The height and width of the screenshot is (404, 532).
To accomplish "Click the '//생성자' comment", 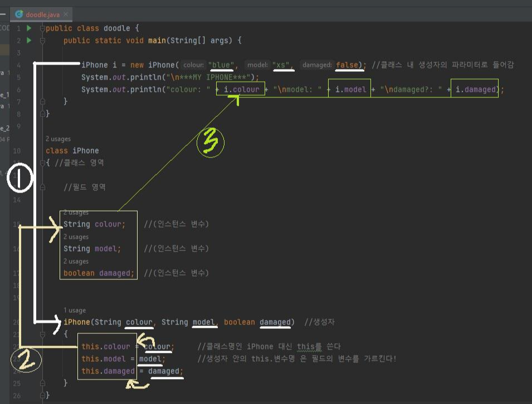I will [x=319, y=322].
